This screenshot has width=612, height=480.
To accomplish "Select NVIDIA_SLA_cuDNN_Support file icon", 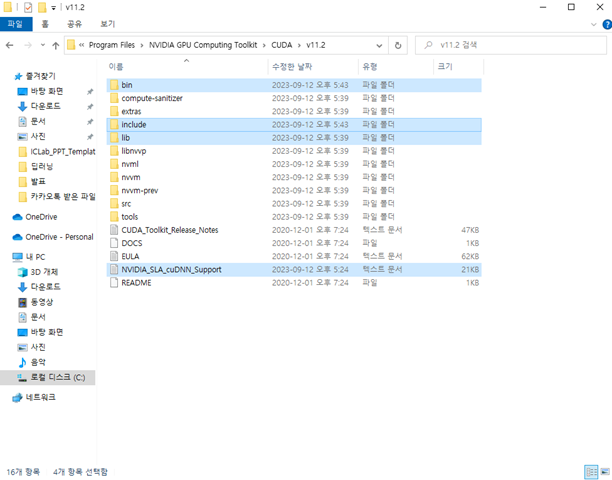I will pos(114,270).
